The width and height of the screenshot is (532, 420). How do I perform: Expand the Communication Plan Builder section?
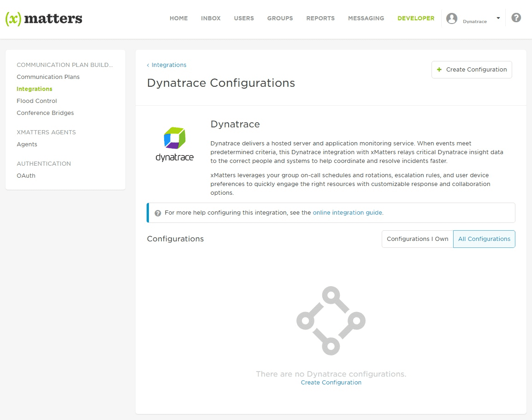(x=65, y=65)
